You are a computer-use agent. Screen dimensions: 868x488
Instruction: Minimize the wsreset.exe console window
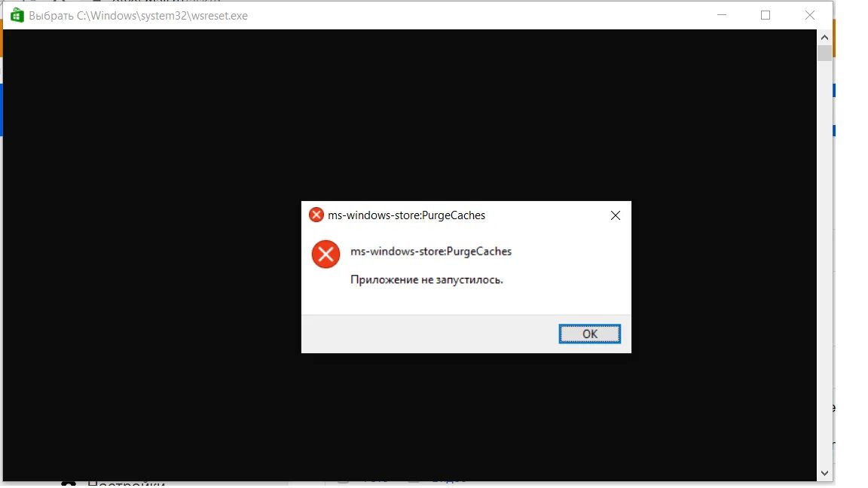(721, 15)
